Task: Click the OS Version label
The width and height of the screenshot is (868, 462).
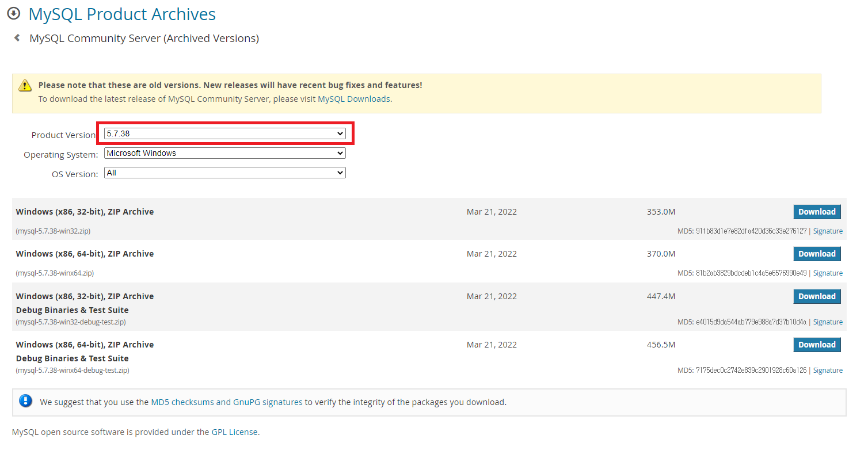Action: click(x=75, y=174)
